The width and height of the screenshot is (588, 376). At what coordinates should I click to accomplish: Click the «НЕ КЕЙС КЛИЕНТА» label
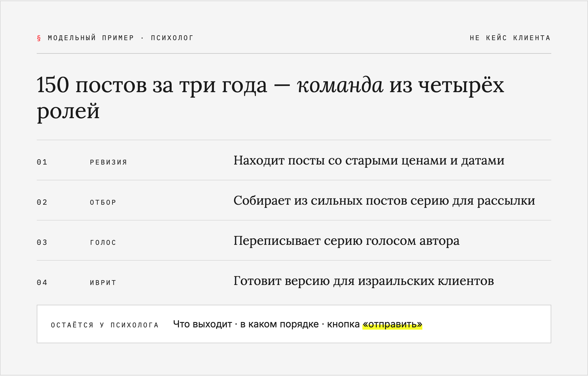[510, 38]
